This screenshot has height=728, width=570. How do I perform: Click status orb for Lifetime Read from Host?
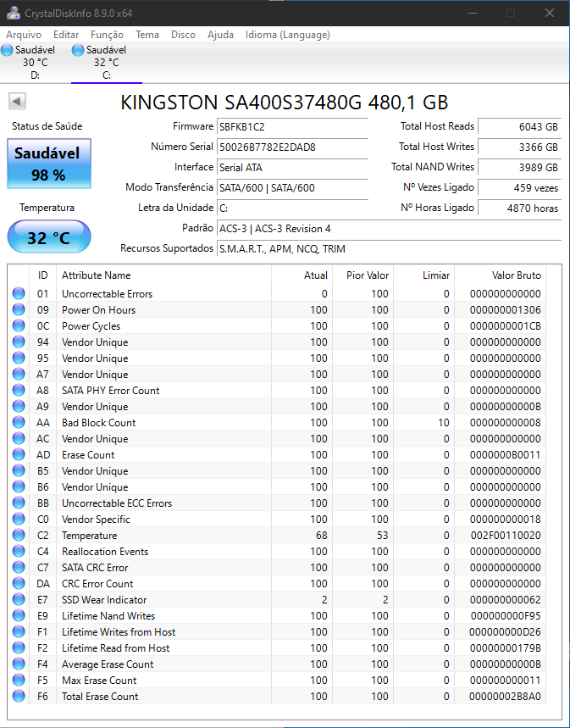point(19,647)
